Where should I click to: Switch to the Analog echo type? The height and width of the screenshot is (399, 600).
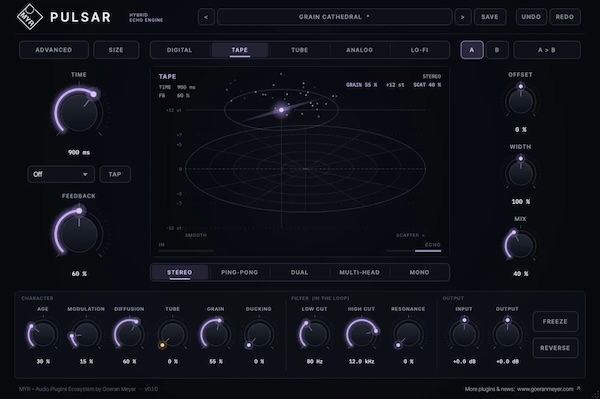point(360,50)
